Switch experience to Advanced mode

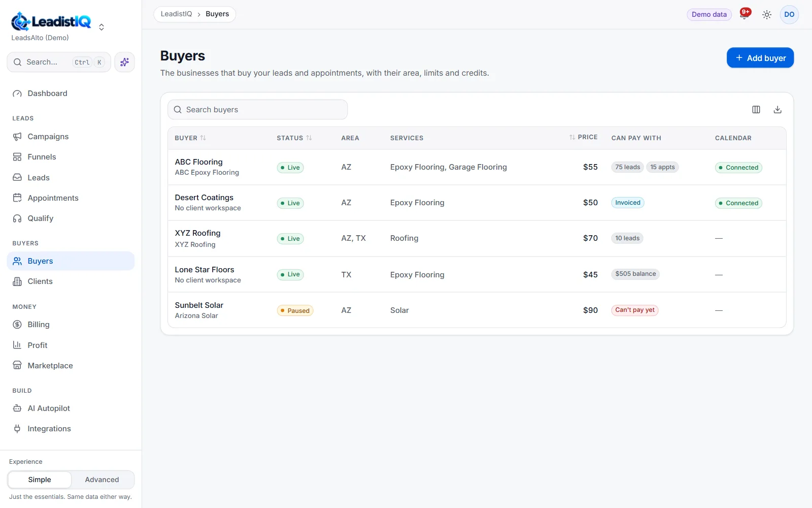pyautogui.click(x=102, y=480)
